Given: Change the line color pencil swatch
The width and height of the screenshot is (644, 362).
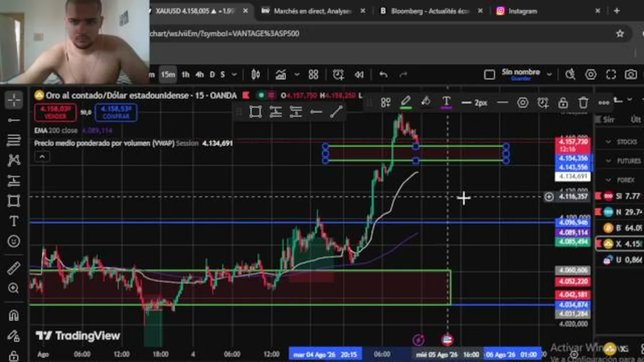Looking at the screenshot, I should pos(406,103).
